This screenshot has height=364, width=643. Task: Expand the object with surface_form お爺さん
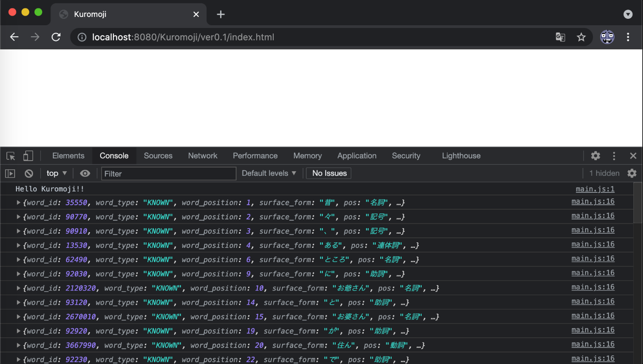tap(19, 288)
